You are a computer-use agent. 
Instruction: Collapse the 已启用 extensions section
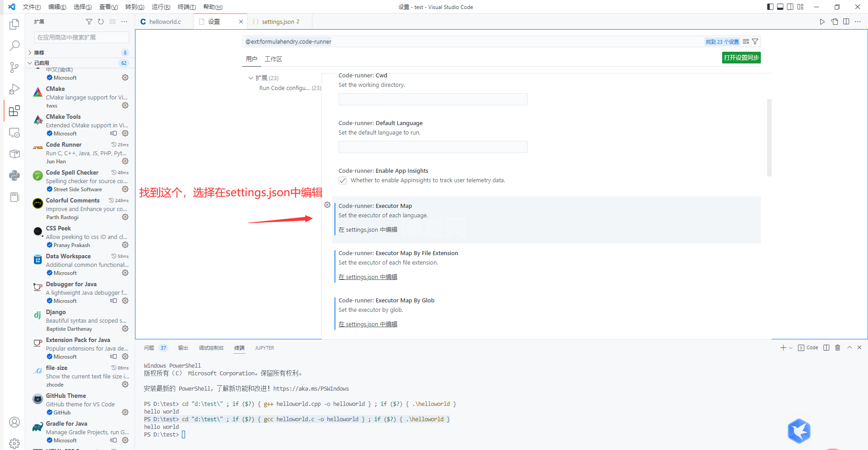[80, 63]
